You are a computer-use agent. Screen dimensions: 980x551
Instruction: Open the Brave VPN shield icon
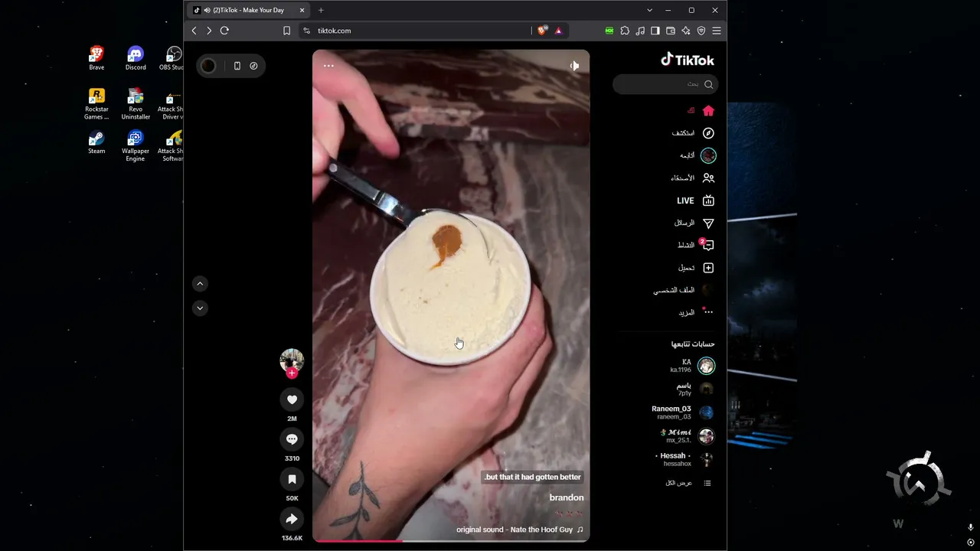[x=701, y=31]
